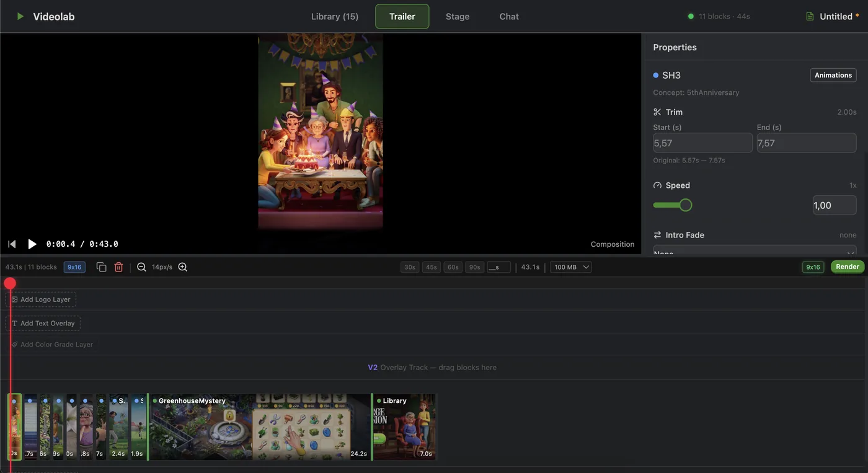This screenshot has width=868, height=473.
Task: Click the Untitled document icon
Action: tap(810, 17)
